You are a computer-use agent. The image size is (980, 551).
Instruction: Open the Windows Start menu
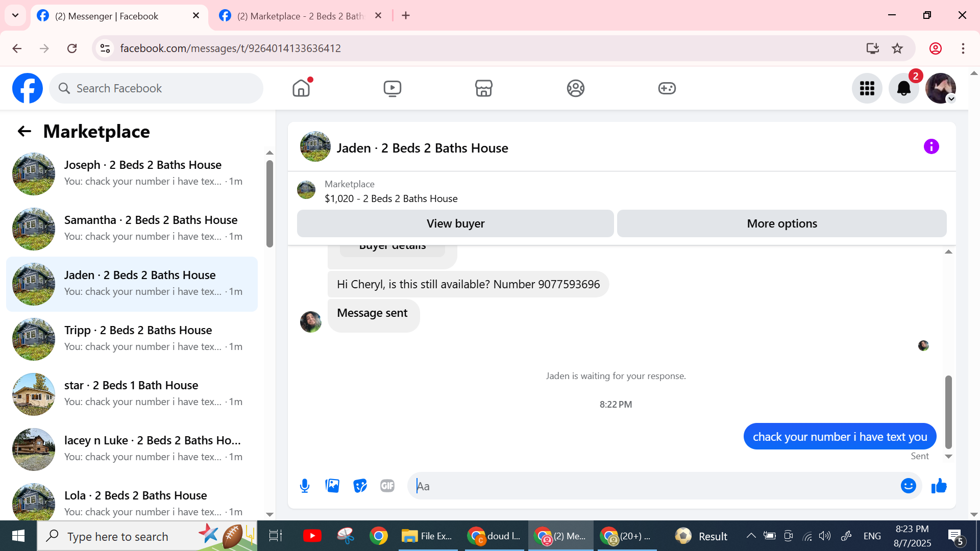tap(18, 536)
